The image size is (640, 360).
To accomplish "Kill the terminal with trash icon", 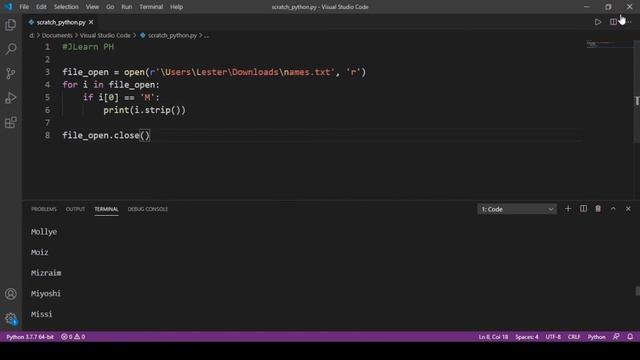I will point(598,209).
